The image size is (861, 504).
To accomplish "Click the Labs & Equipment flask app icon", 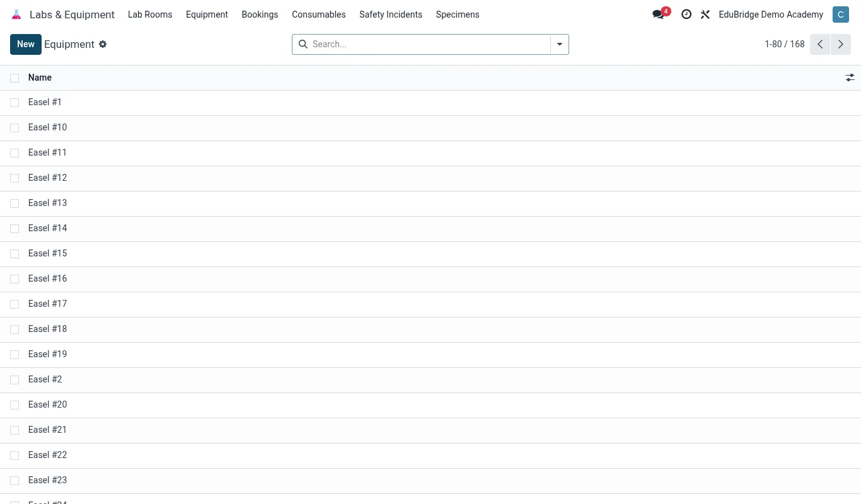I will pos(16,14).
